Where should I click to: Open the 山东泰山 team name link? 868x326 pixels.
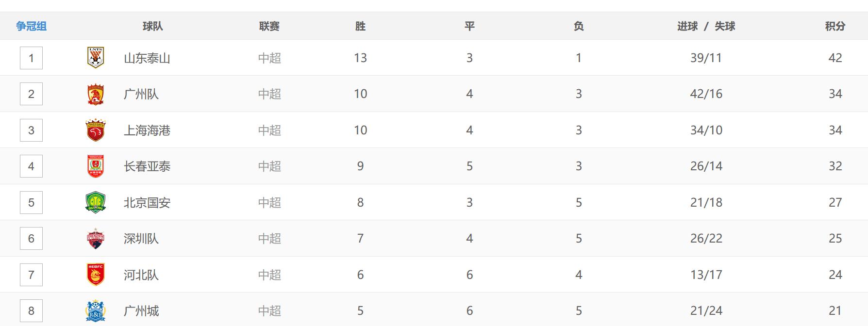147,58
